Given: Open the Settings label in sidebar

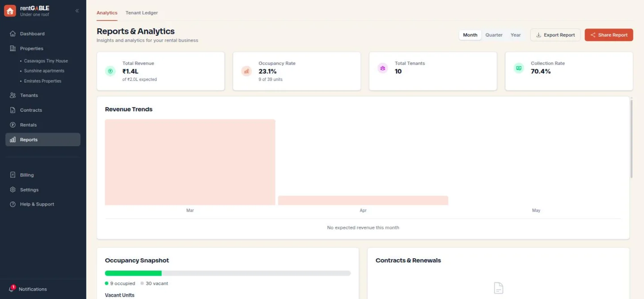Looking at the screenshot, I should (x=29, y=190).
